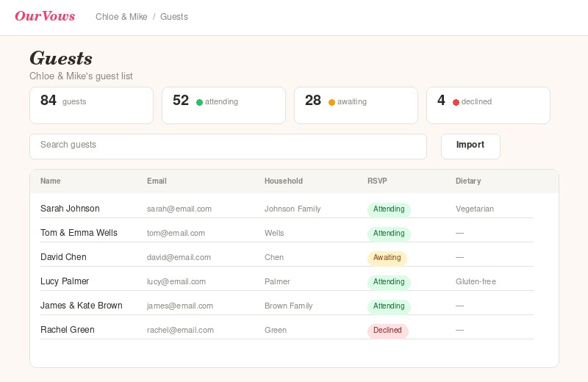This screenshot has width=588, height=382.
Task: Select guest Lucy Palmer
Action: point(65,281)
